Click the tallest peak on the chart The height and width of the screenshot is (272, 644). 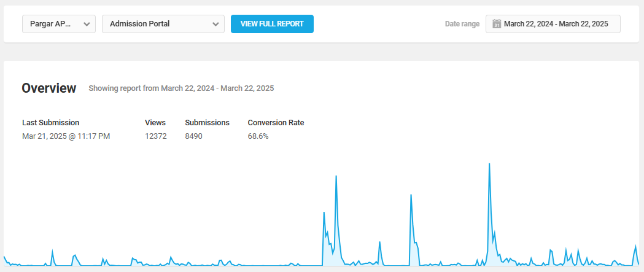489,164
